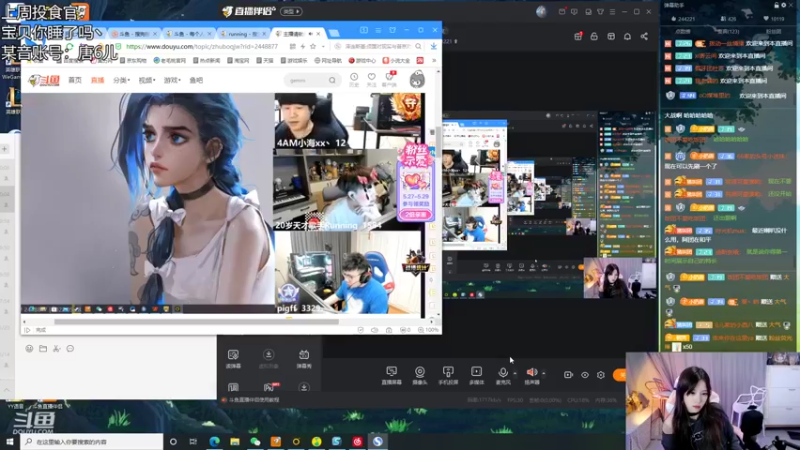Open browser skin shirt icon
The height and width of the screenshot is (450, 800).
(x=392, y=30)
